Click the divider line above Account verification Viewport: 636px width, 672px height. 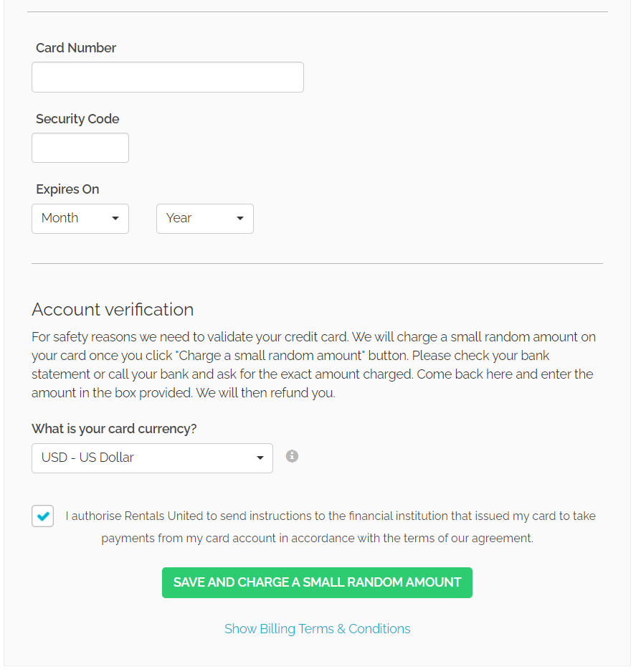(317, 264)
